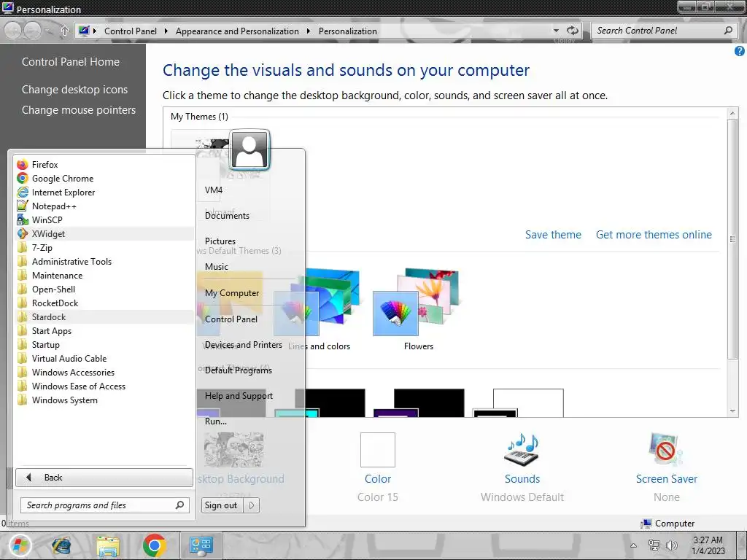Expand the RocketDock program folder
The width and height of the screenshot is (747, 560).
point(104,303)
